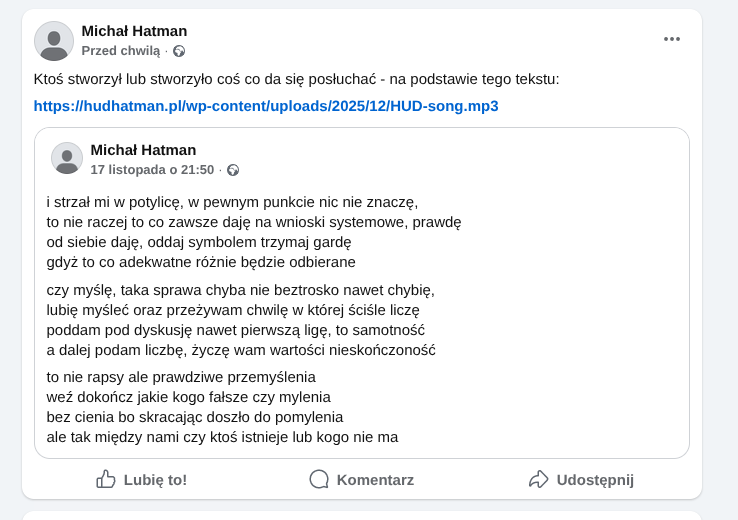
Task: Click the shared post's 'Michał Hatman' author name
Action: pos(143,150)
